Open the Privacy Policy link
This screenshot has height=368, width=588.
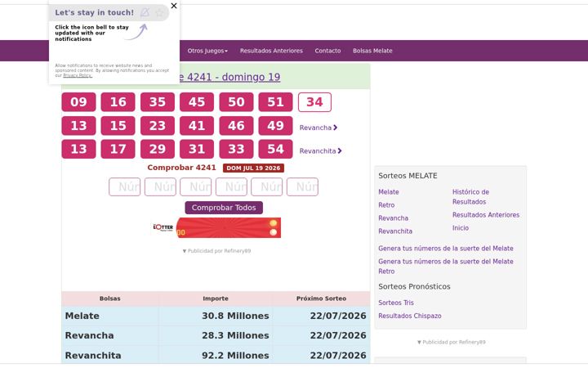[x=78, y=75]
